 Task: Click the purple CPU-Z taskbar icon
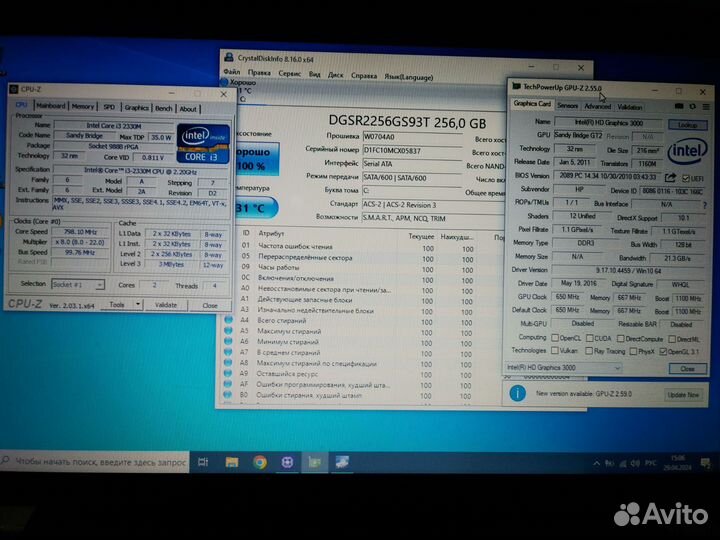pos(287,462)
